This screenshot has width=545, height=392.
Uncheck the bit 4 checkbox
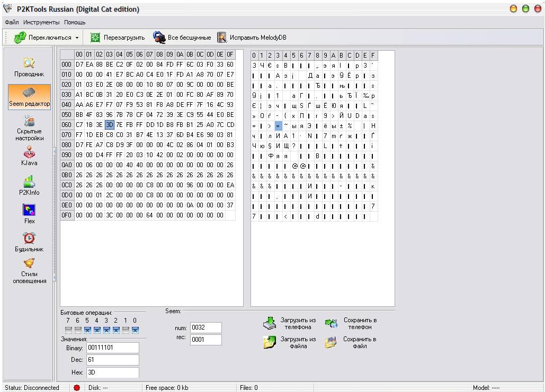tap(97, 330)
